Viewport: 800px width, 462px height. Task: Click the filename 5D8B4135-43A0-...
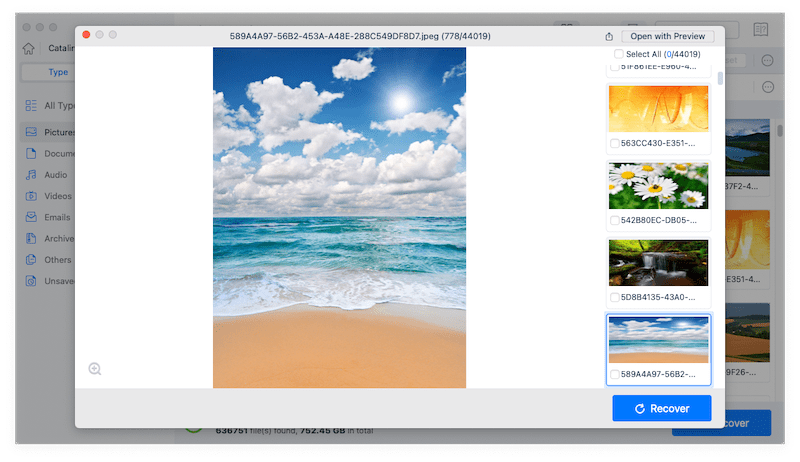[x=658, y=297]
